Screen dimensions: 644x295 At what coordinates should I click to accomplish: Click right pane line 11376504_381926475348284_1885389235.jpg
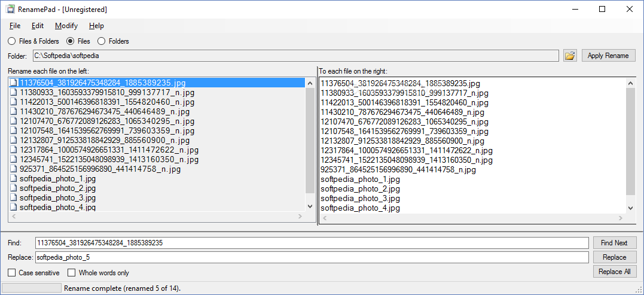coord(401,83)
